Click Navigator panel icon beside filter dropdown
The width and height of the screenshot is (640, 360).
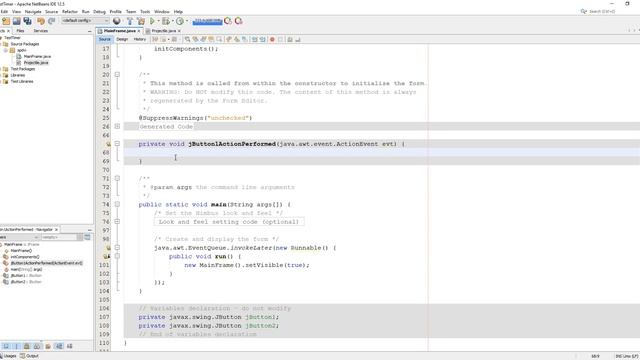(x=87, y=237)
